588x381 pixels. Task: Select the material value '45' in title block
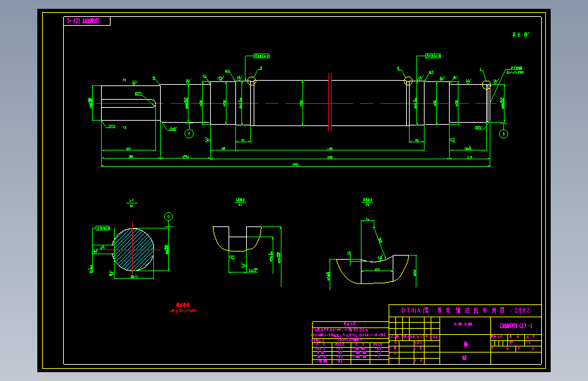[x=465, y=358]
